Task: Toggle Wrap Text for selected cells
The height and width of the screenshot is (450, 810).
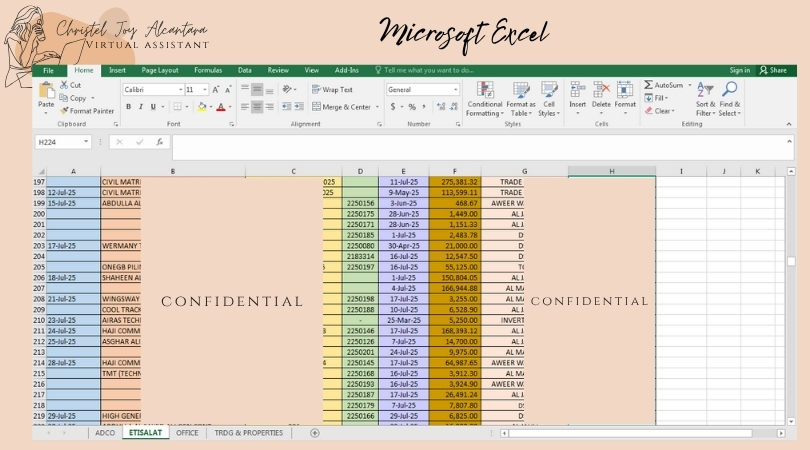Action: [331, 89]
